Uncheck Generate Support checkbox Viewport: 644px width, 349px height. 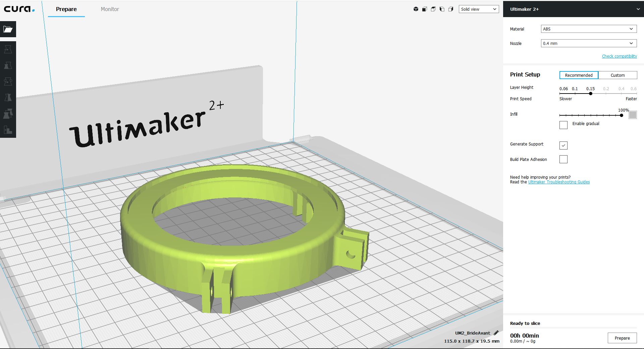coord(563,145)
